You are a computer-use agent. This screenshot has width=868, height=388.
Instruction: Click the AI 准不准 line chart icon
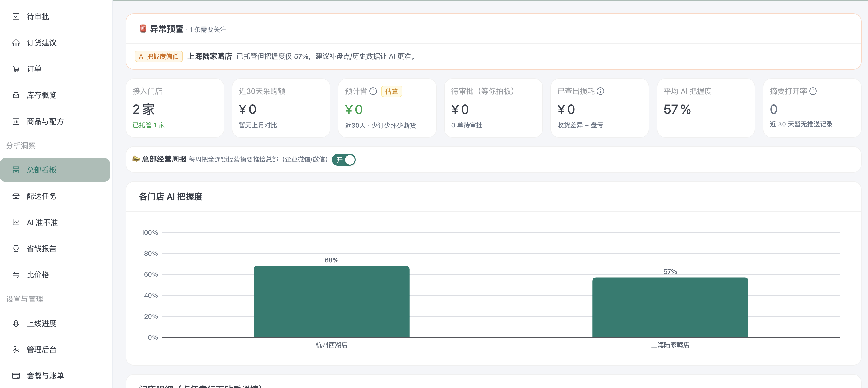point(16,223)
